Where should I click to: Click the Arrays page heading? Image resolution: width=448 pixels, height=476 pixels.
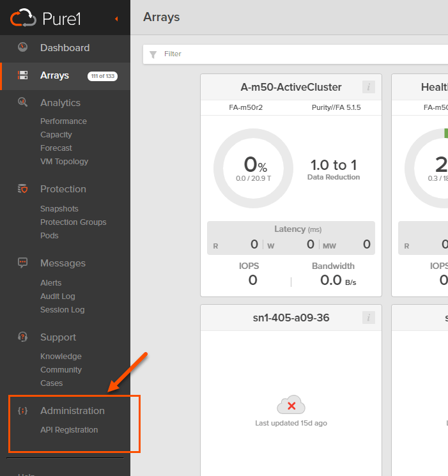[161, 17]
